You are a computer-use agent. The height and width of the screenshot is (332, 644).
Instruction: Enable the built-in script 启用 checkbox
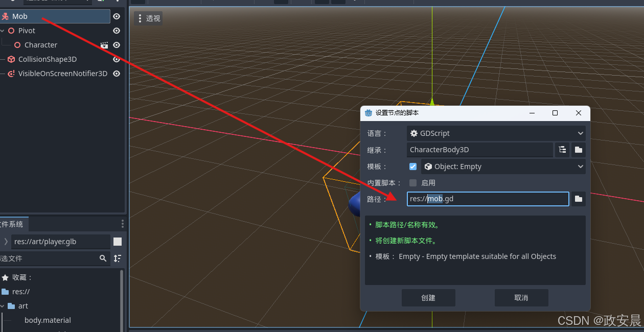point(413,183)
